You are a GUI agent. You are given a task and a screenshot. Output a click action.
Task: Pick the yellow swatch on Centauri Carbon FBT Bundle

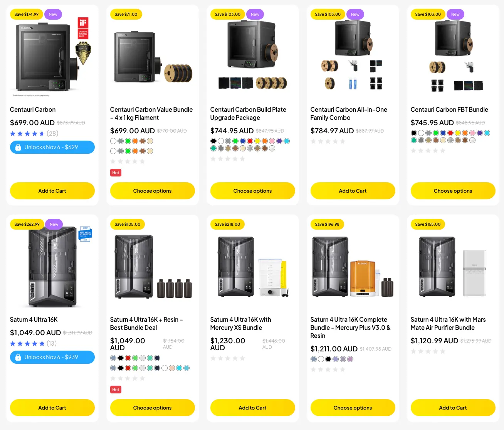tap(458, 133)
